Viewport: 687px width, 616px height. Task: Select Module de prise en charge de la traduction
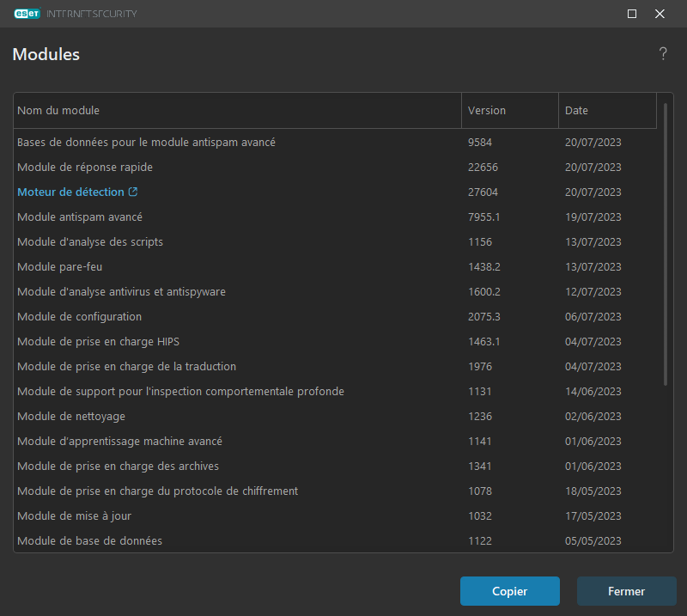point(335,367)
